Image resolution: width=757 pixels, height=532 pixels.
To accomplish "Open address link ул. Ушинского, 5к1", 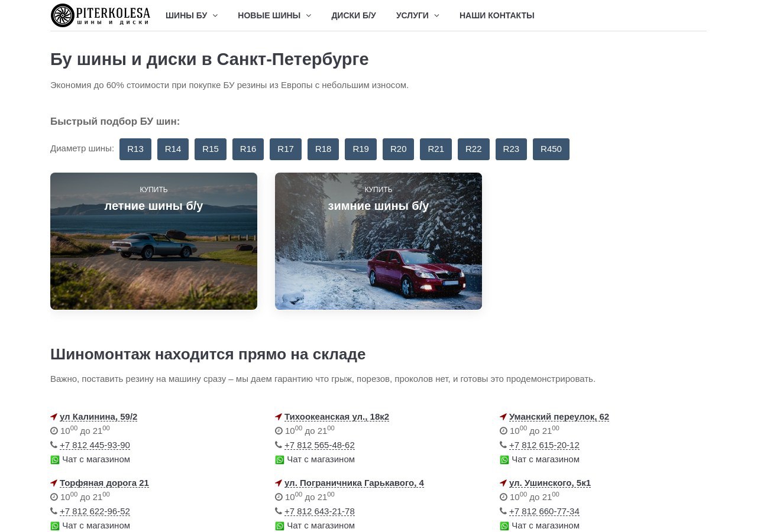I will pos(550,483).
